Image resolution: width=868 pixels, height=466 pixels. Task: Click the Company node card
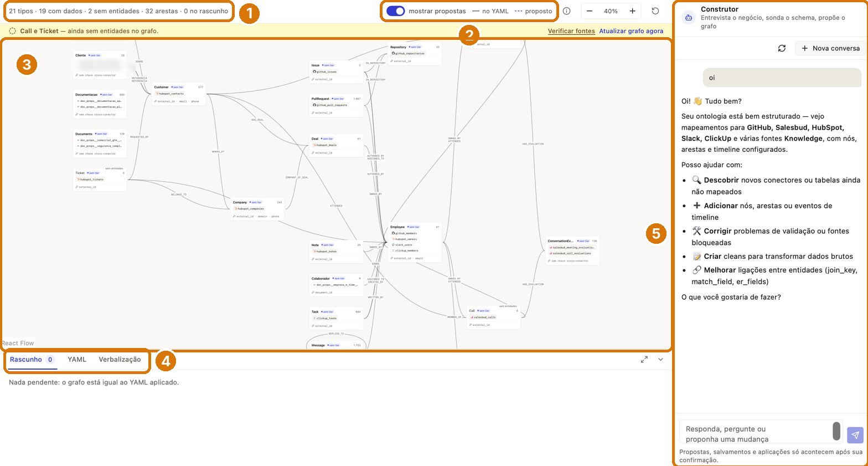point(257,209)
